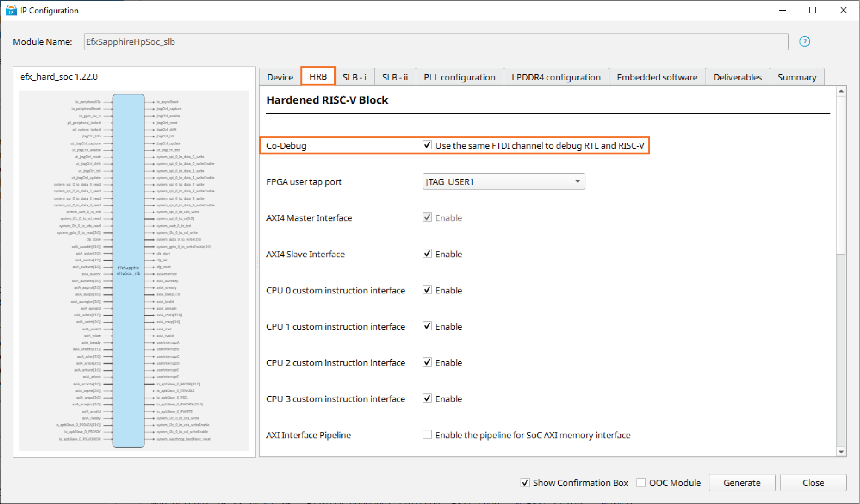Click the IP Configuration window icon
The image size is (860, 504).
pos(11,10)
